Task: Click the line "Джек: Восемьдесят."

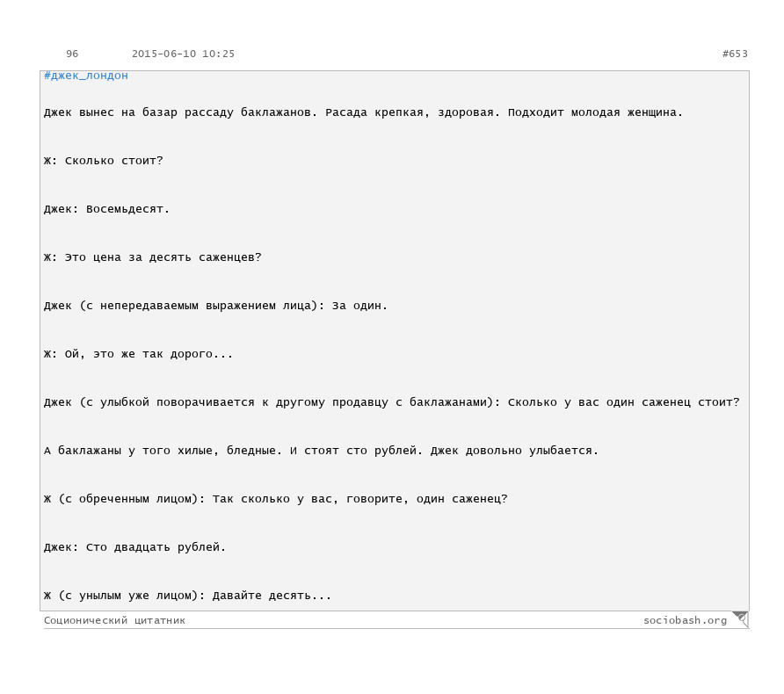Action: coord(106,209)
